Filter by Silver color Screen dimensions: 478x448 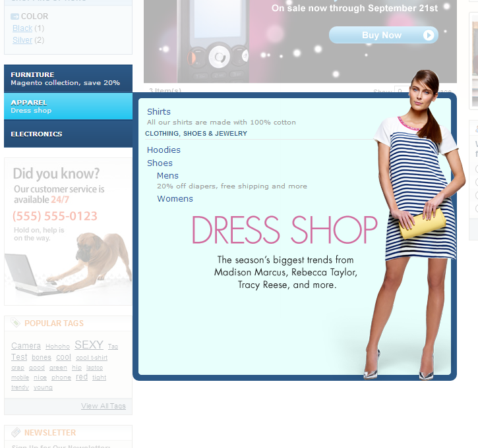[x=22, y=40]
